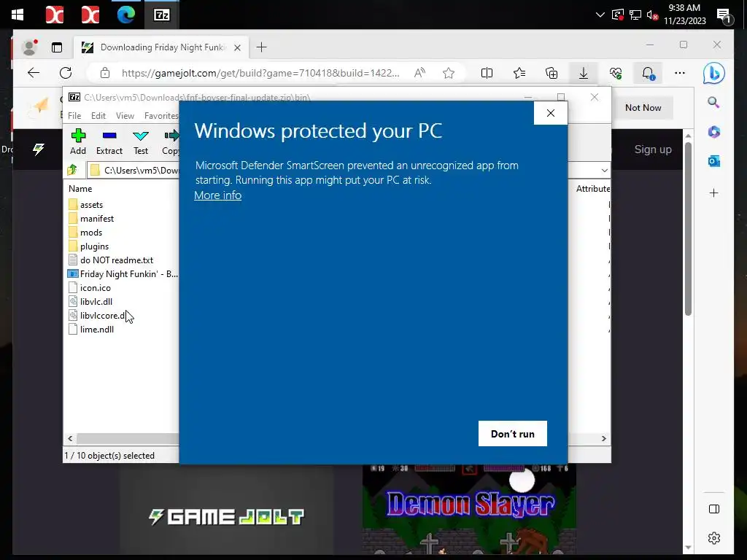This screenshot has height=560, width=747.
Task: Open a new Edge tab
Action: pos(262,47)
